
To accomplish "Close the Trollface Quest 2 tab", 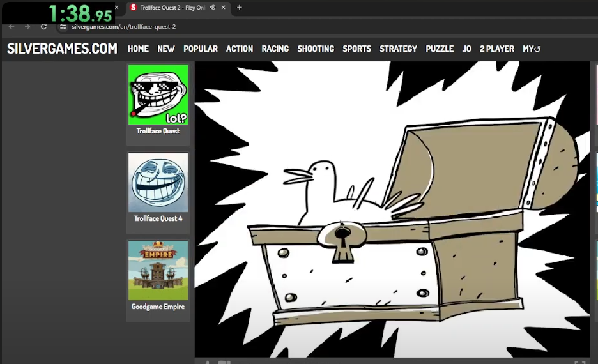I will [x=224, y=7].
